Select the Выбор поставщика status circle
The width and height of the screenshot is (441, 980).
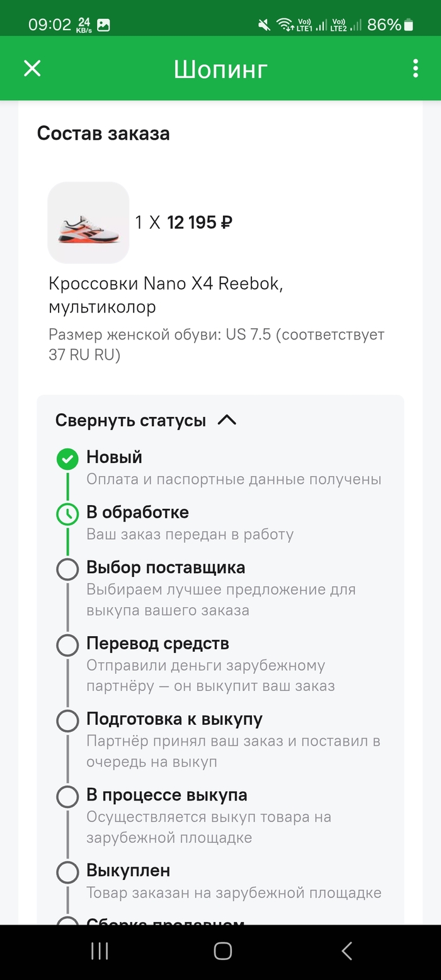pos(67,569)
